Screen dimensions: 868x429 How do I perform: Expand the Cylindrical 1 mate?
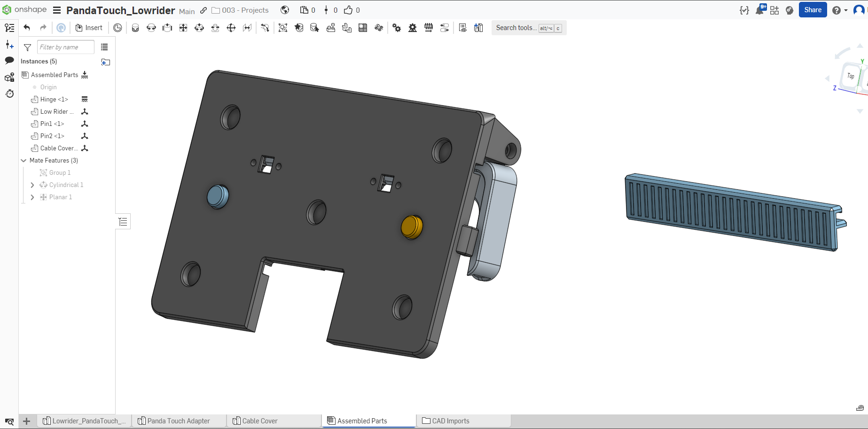coord(32,185)
